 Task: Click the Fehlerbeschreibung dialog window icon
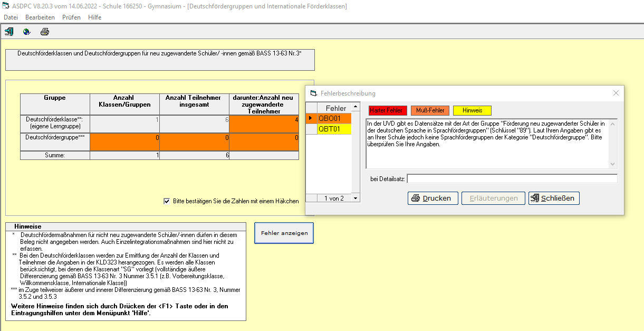click(x=313, y=93)
